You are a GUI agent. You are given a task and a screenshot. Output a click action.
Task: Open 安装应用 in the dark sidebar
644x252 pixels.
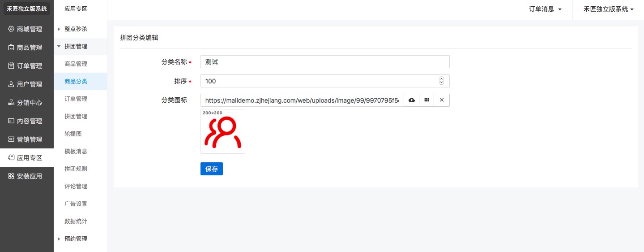[x=27, y=176]
